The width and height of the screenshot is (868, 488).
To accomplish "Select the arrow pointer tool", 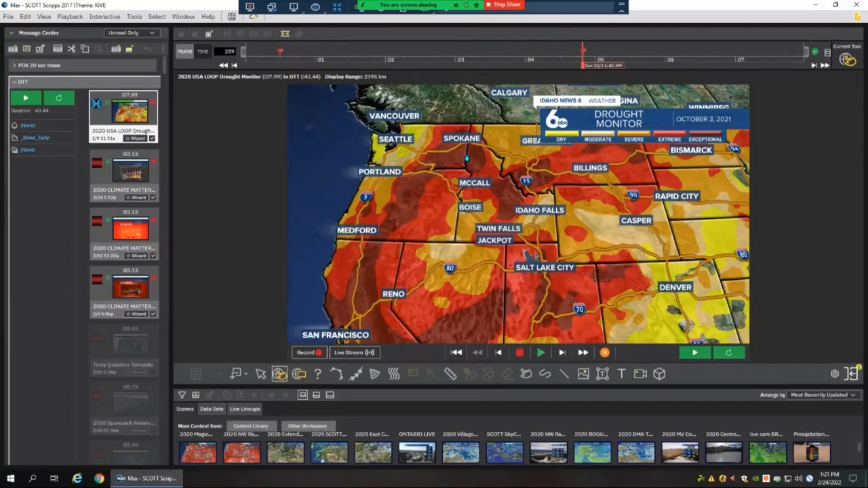I will (x=260, y=373).
